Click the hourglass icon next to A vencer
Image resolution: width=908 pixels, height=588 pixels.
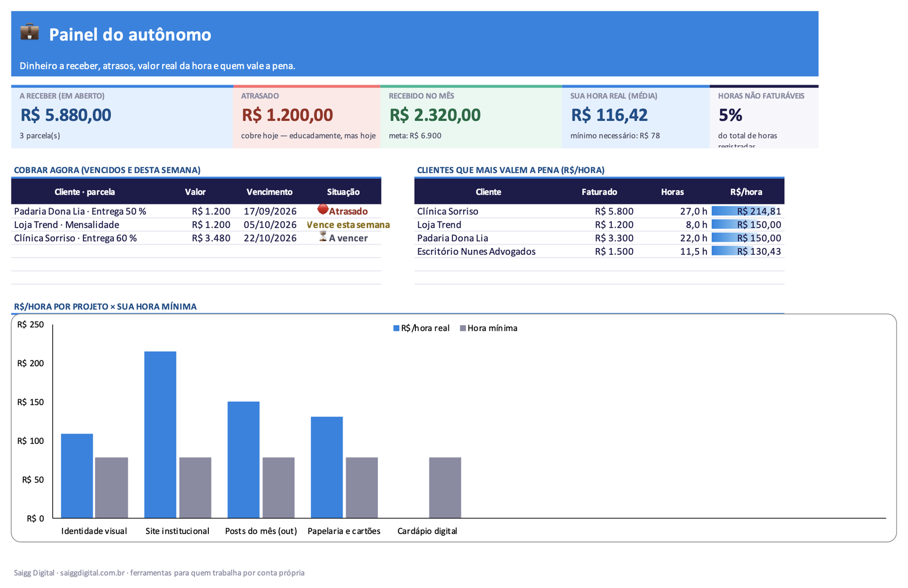(x=323, y=237)
